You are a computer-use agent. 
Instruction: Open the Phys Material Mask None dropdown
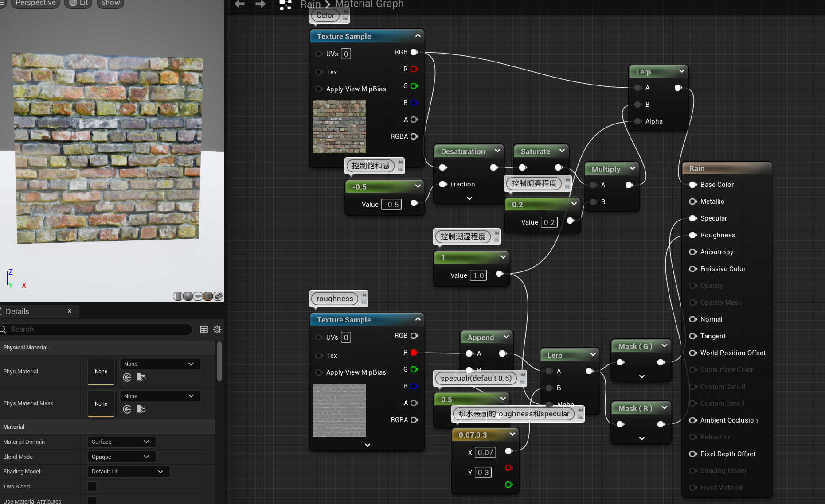click(x=160, y=396)
